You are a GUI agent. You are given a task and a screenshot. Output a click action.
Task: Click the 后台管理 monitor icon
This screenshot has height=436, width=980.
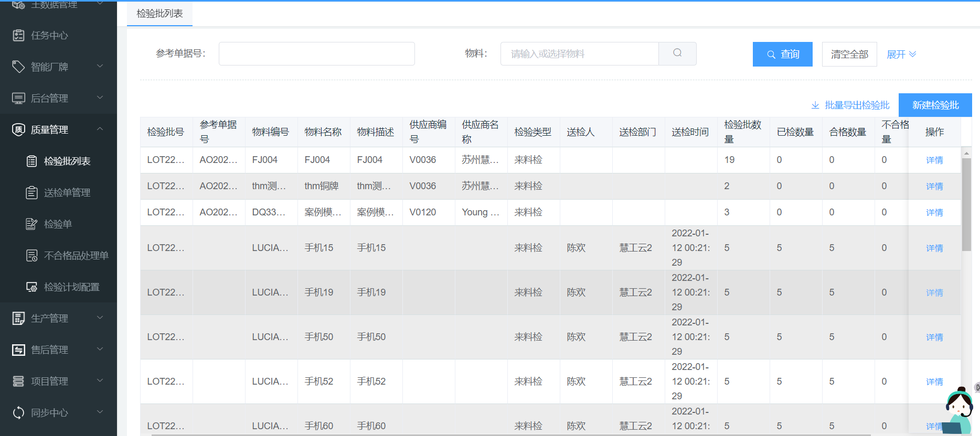tap(18, 98)
